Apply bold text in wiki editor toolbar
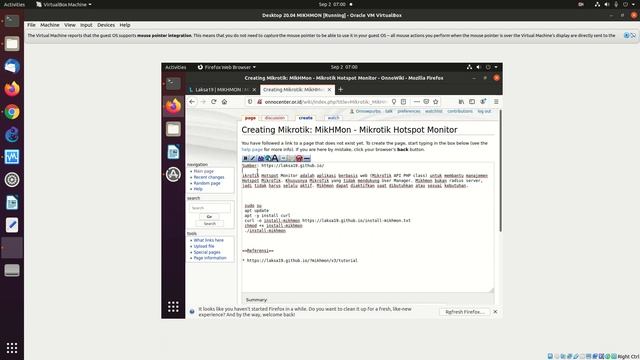 [x=245, y=158]
